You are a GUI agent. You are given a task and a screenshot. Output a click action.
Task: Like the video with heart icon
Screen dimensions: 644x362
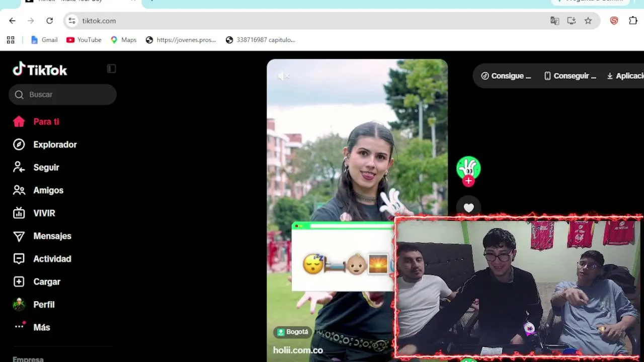coord(468,208)
